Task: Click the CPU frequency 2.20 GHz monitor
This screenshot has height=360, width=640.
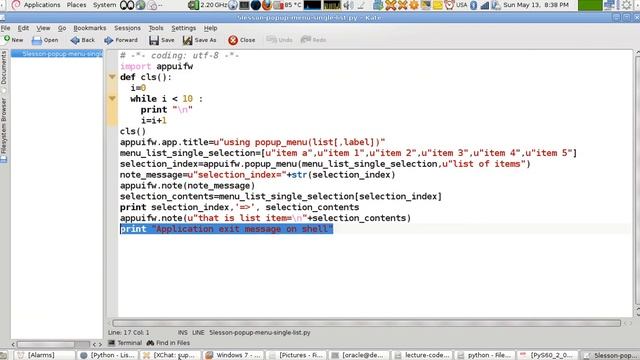Action: coord(209,5)
